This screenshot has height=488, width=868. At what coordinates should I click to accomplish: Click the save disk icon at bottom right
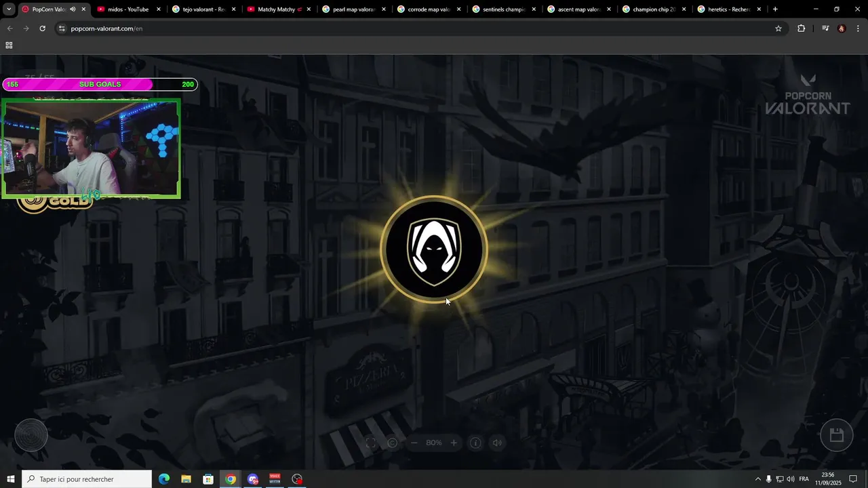(x=836, y=435)
